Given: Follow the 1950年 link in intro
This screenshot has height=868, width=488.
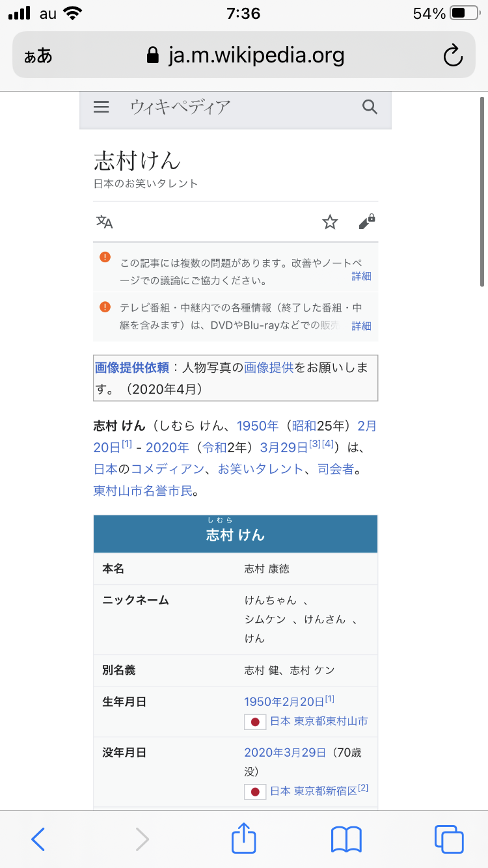Looking at the screenshot, I should click(x=257, y=426).
